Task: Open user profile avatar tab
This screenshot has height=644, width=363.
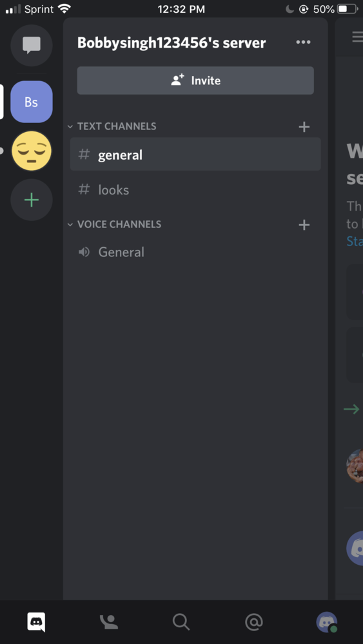Action: pos(327,622)
